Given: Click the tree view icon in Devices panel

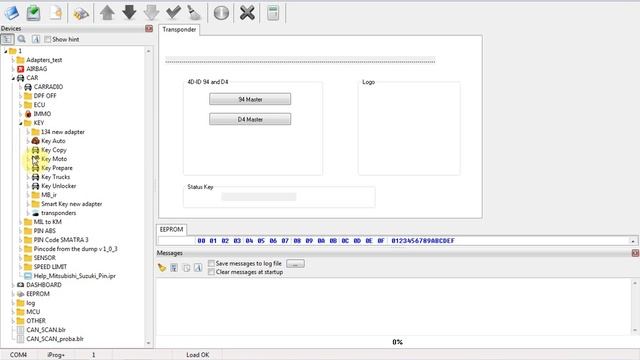Looking at the screenshot, I should [x=7, y=39].
